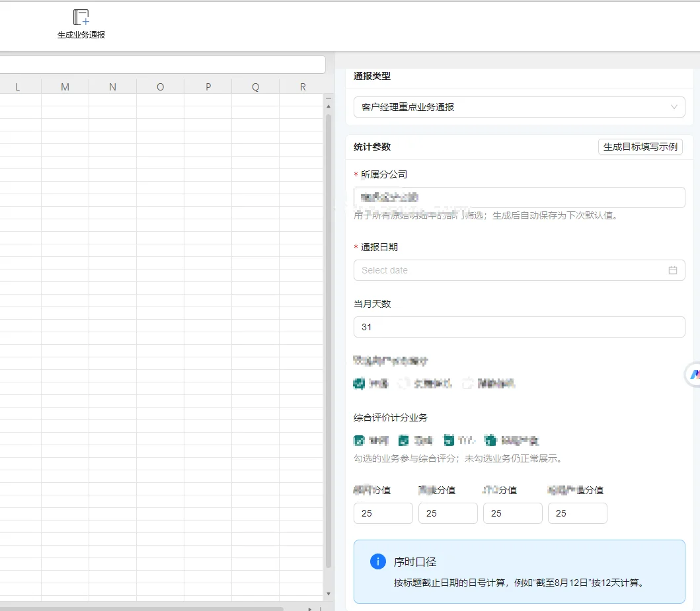Viewport: 700px width, 611px height.
Task: Click the blue info icon beside 序时口径
Action: click(377, 561)
